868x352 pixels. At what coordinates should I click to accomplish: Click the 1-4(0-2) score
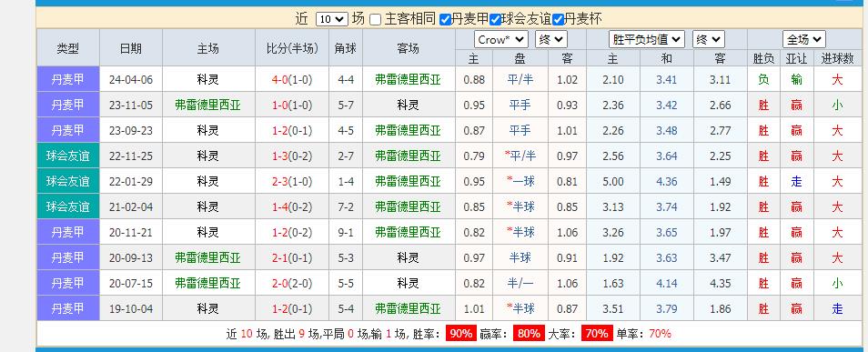[x=292, y=207]
